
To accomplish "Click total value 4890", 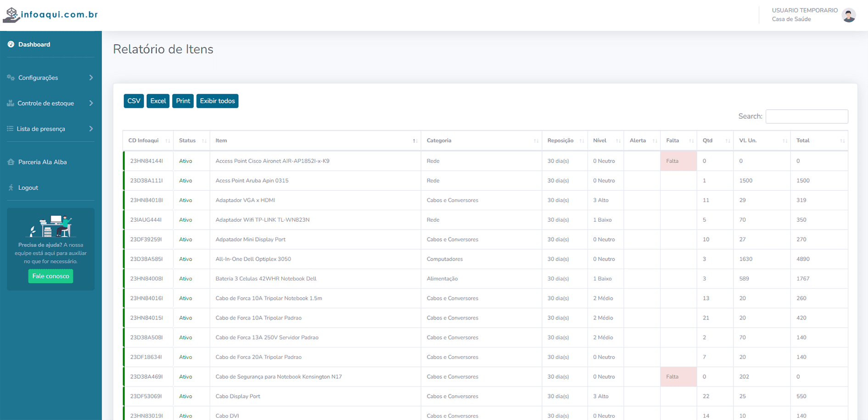I will click(x=803, y=259).
